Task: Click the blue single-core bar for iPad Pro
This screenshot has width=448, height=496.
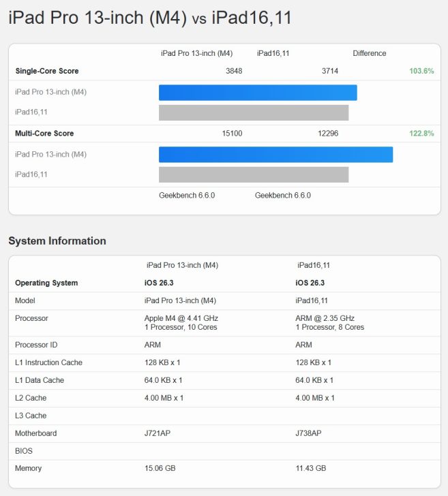Action: coord(258,93)
